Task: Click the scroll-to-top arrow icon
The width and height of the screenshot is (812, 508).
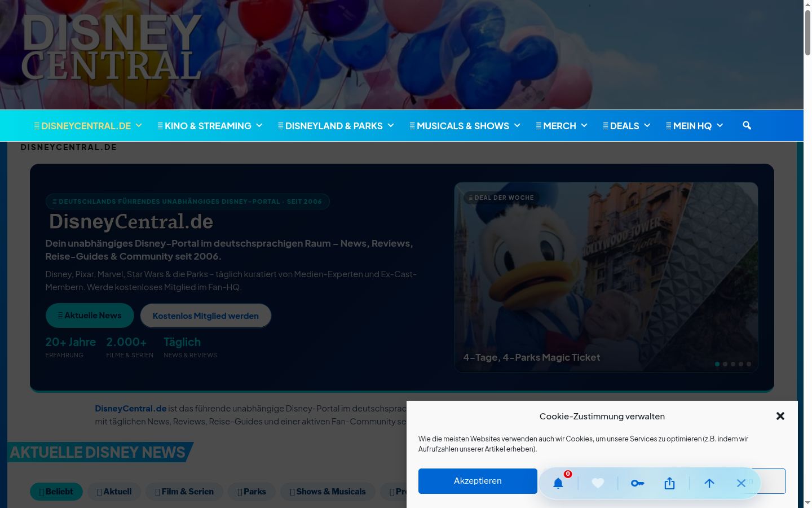Action: pyautogui.click(x=709, y=483)
